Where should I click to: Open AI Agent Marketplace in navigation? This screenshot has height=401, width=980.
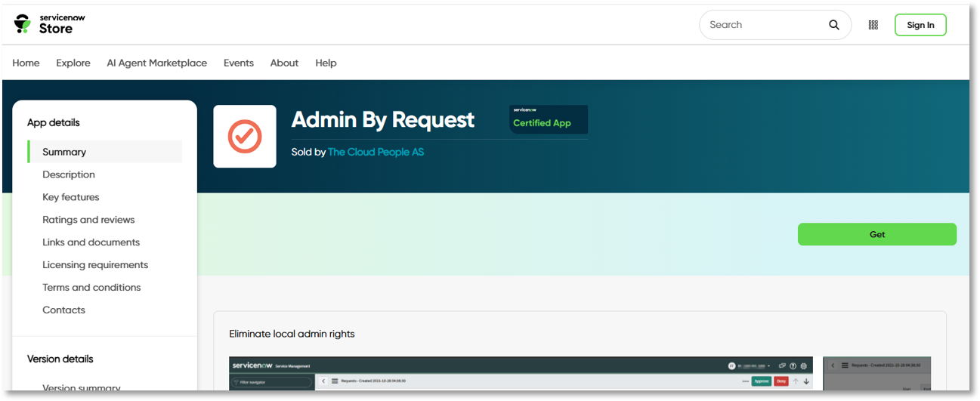coord(156,63)
